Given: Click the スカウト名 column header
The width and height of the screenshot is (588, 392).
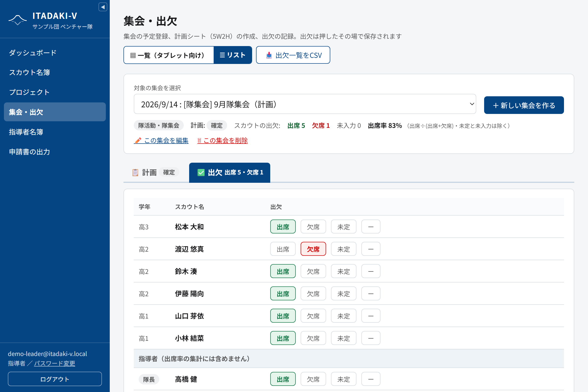Looking at the screenshot, I should pyautogui.click(x=189, y=207).
